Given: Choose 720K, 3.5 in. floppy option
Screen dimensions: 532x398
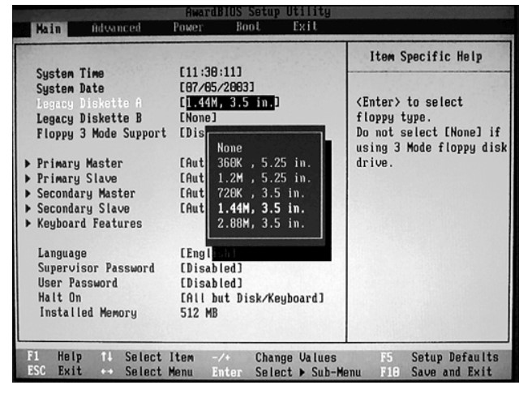Looking at the screenshot, I should 261,193.
